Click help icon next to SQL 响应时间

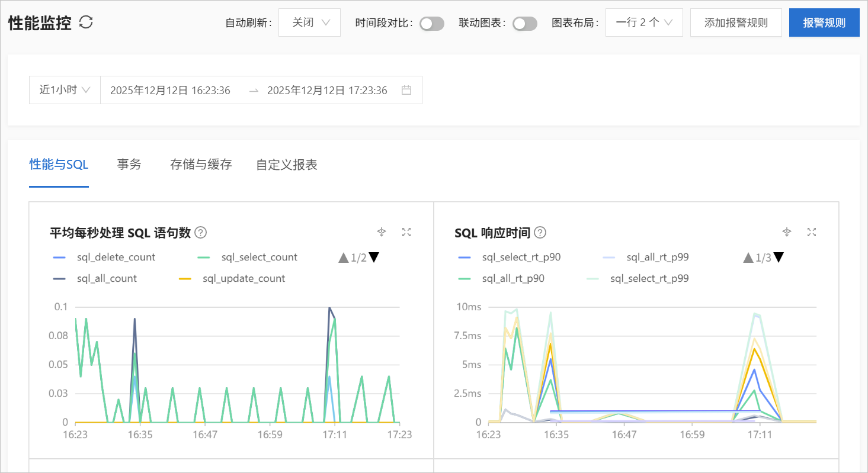coord(540,233)
